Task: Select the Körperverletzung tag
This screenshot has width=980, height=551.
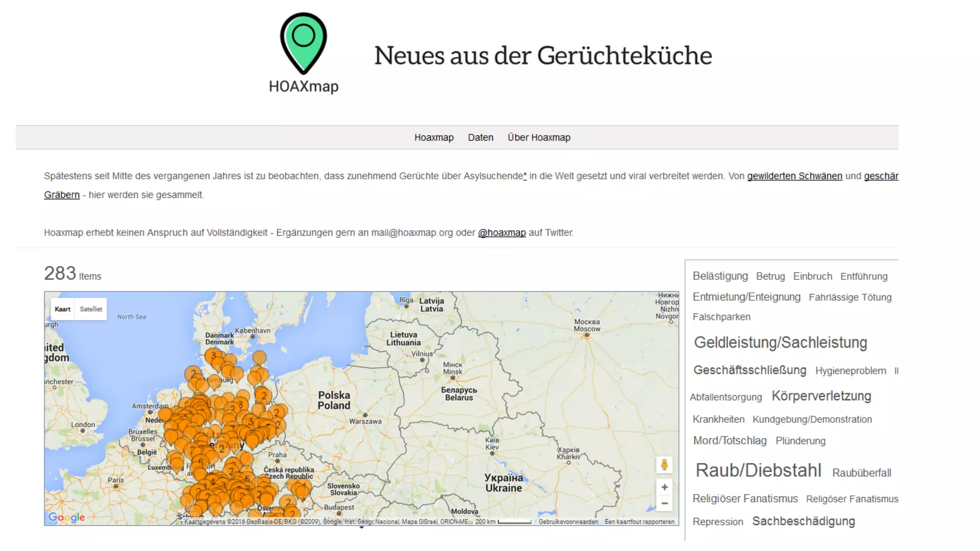Action: [821, 396]
